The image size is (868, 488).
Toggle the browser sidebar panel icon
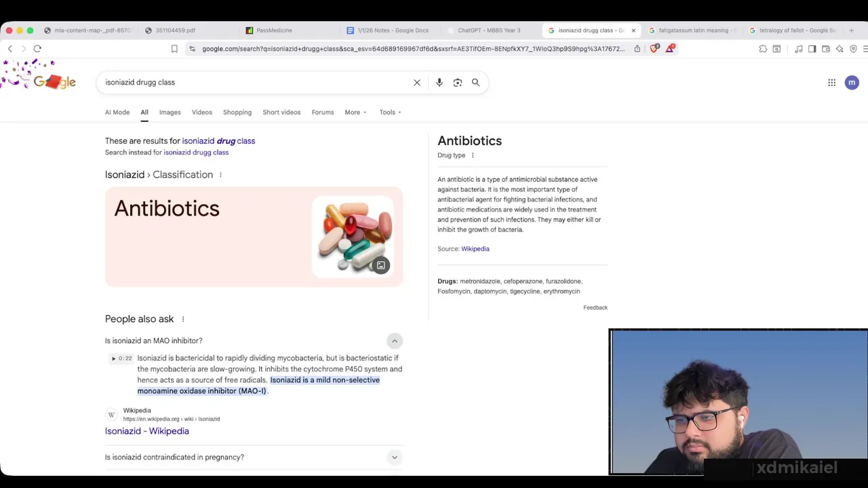812,49
